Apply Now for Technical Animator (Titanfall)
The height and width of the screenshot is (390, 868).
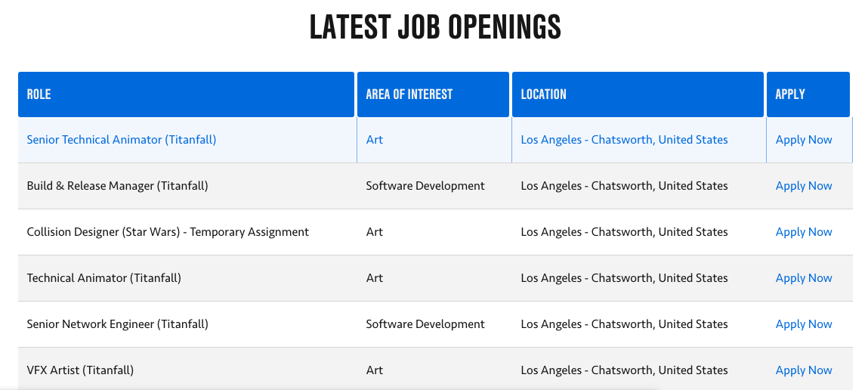804,278
